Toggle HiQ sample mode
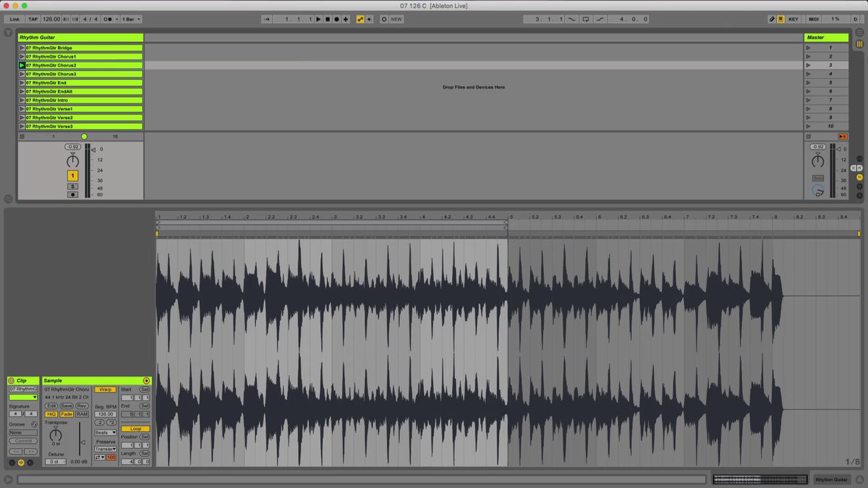 51,414
